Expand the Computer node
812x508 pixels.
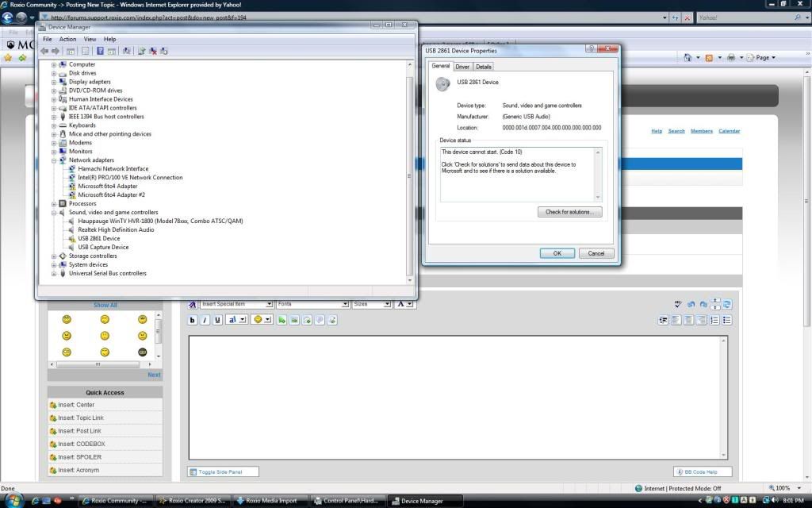point(54,65)
